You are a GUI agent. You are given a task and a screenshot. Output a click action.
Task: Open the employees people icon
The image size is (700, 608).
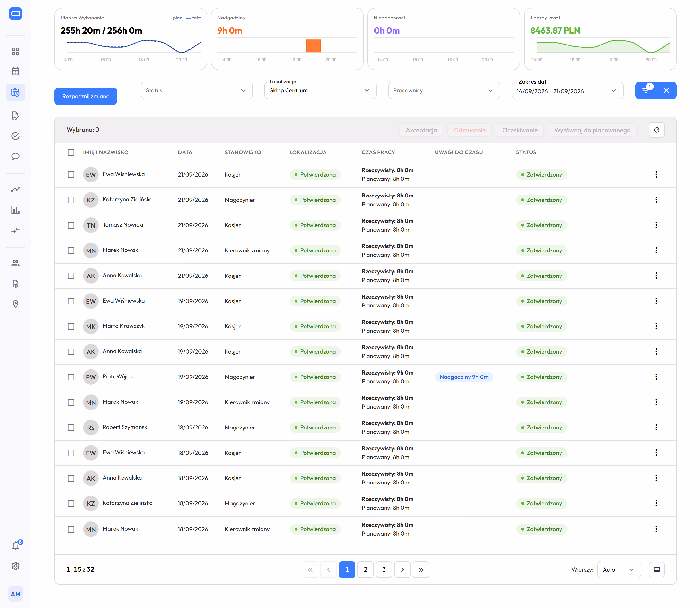(16, 263)
